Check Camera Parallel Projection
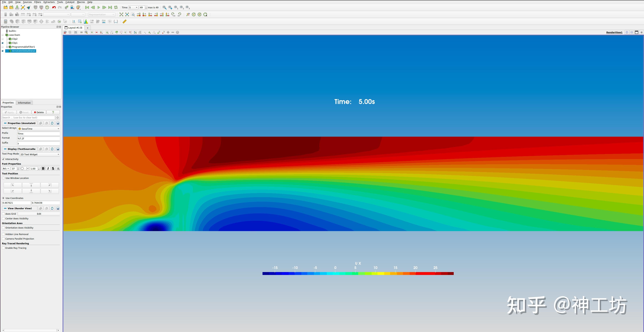644x332 pixels. (x=3, y=239)
